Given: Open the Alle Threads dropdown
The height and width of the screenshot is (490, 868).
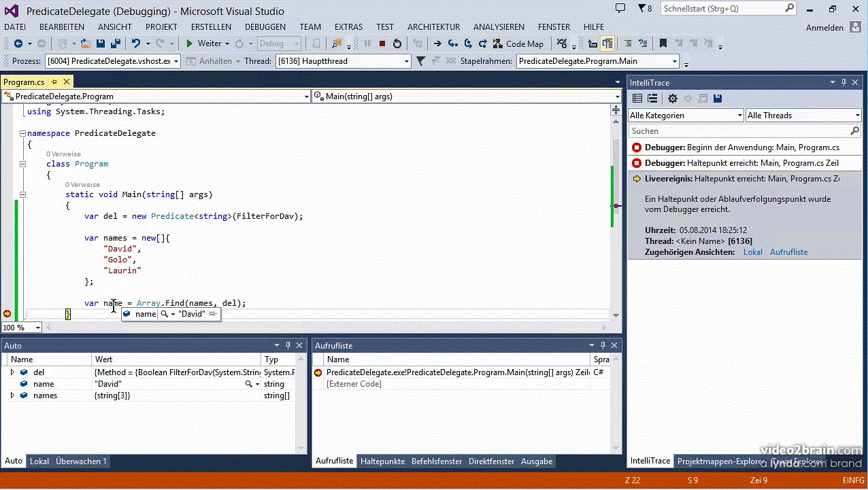Looking at the screenshot, I should pos(804,116).
